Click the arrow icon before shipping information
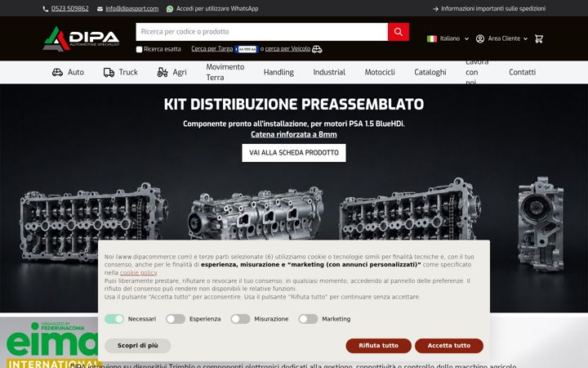The width and height of the screenshot is (588, 368). pos(435,9)
